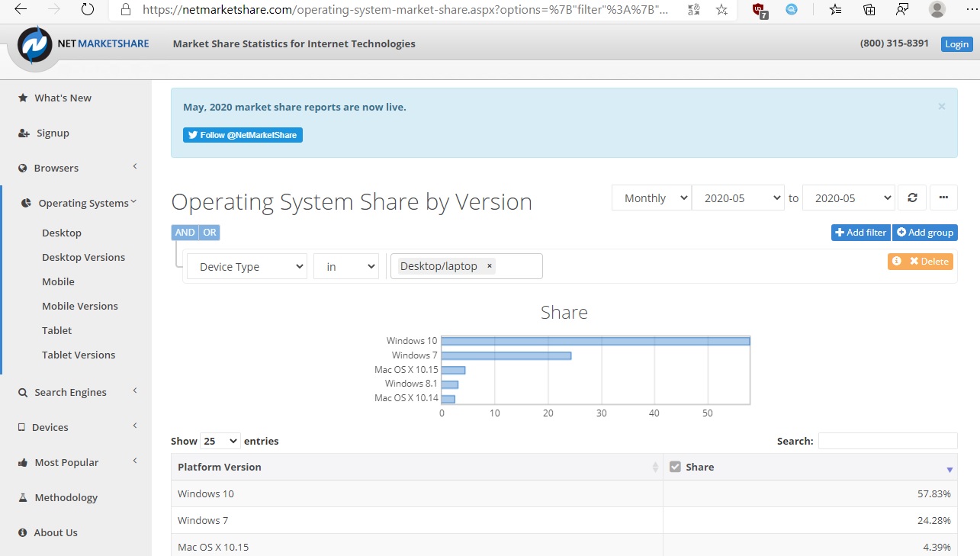This screenshot has height=556, width=980.
Task: Click the Operating Systems pie chart icon
Action: (26, 203)
